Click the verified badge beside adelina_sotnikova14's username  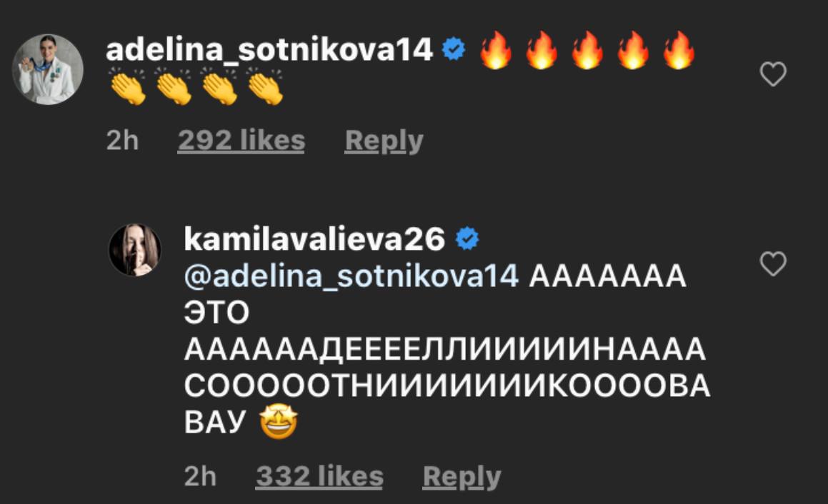454,51
